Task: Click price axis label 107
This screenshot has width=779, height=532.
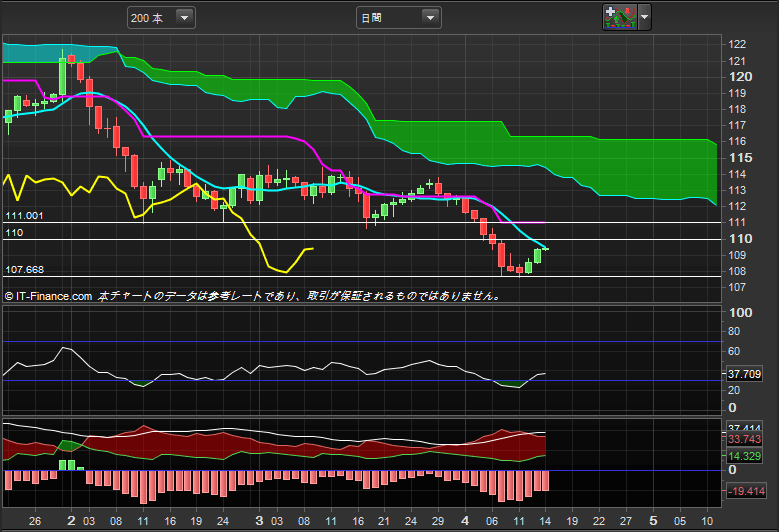Action: [x=737, y=287]
